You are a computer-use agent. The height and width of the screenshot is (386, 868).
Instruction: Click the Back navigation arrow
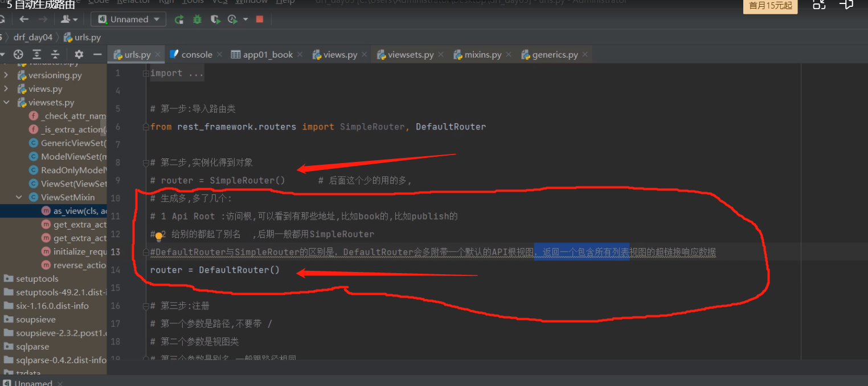coord(24,19)
